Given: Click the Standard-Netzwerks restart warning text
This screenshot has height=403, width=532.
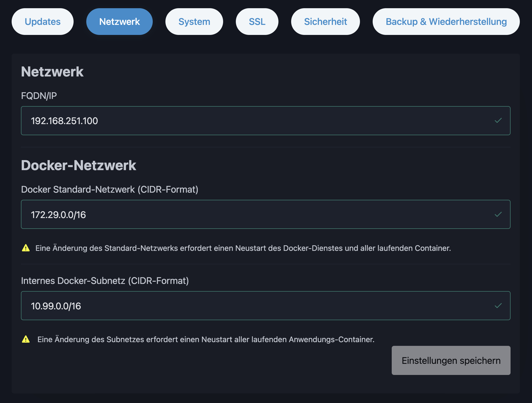Looking at the screenshot, I should pyautogui.click(x=243, y=248).
